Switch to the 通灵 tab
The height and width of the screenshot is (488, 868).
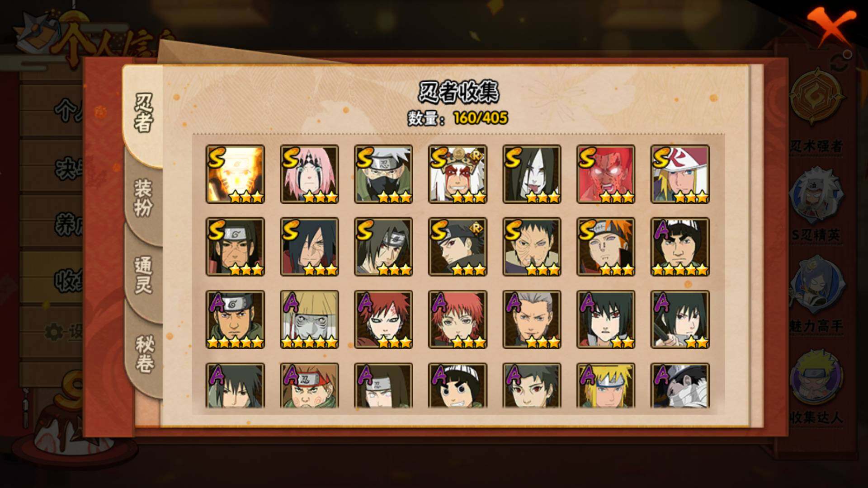click(143, 276)
